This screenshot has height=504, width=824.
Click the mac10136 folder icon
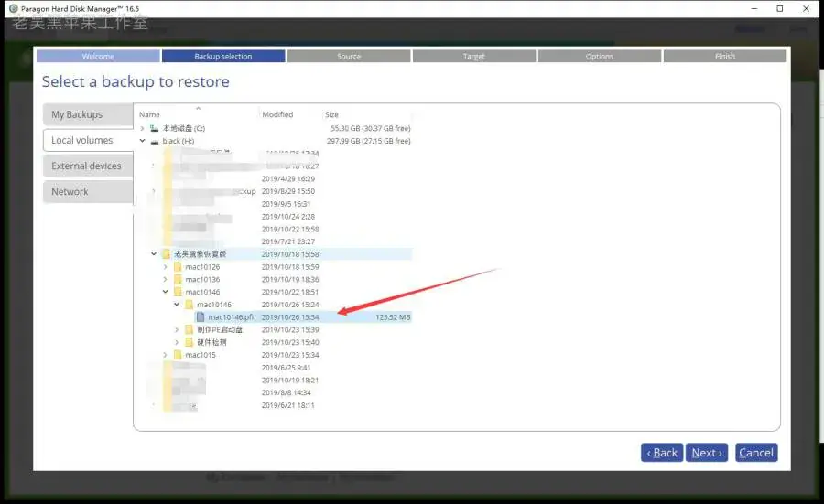(178, 279)
